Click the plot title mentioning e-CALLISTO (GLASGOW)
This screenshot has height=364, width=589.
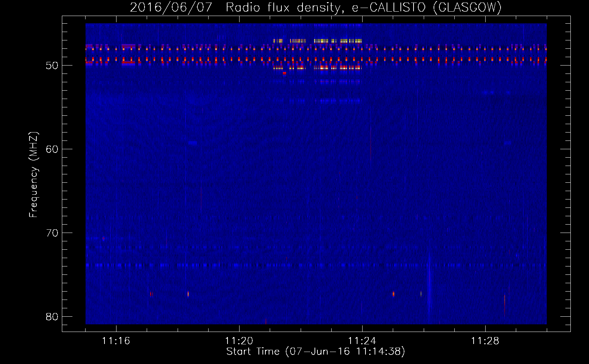(316, 7)
